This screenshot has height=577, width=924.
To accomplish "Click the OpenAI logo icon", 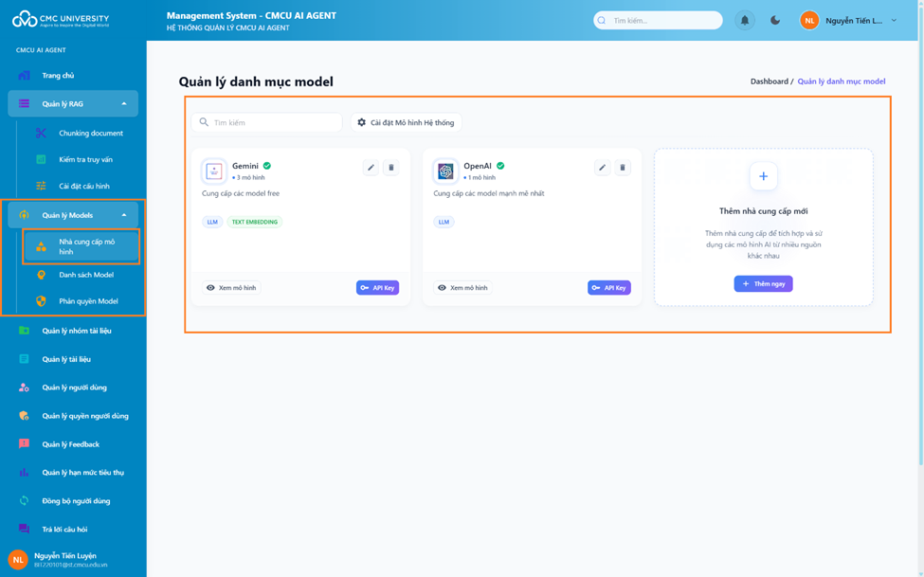I will pyautogui.click(x=445, y=171).
